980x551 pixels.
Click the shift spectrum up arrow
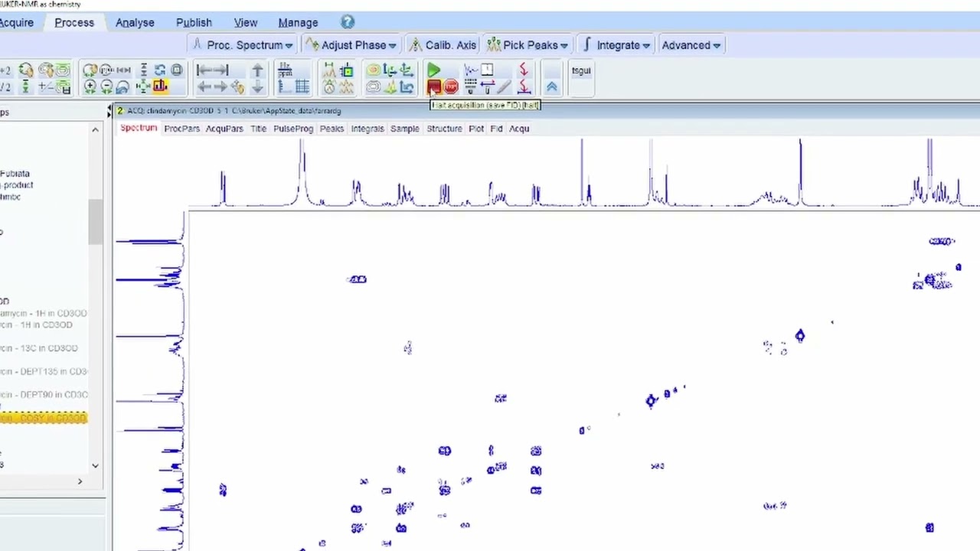pos(257,70)
